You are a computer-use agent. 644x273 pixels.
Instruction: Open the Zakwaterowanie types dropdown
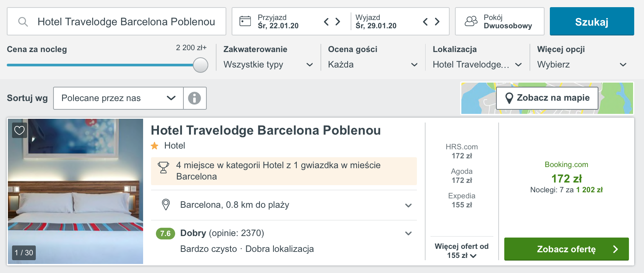pyautogui.click(x=268, y=64)
